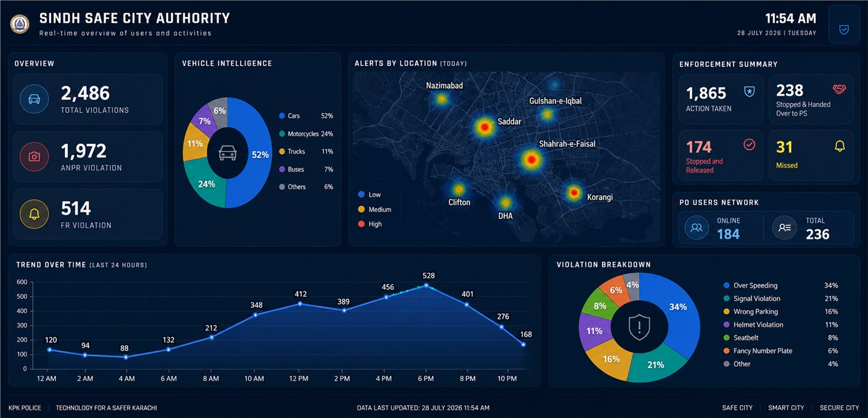The width and height of the screenshot is (868, 418).
Task: Select the Saddar hotspot on the map
Action: click(x=485, y=128)
